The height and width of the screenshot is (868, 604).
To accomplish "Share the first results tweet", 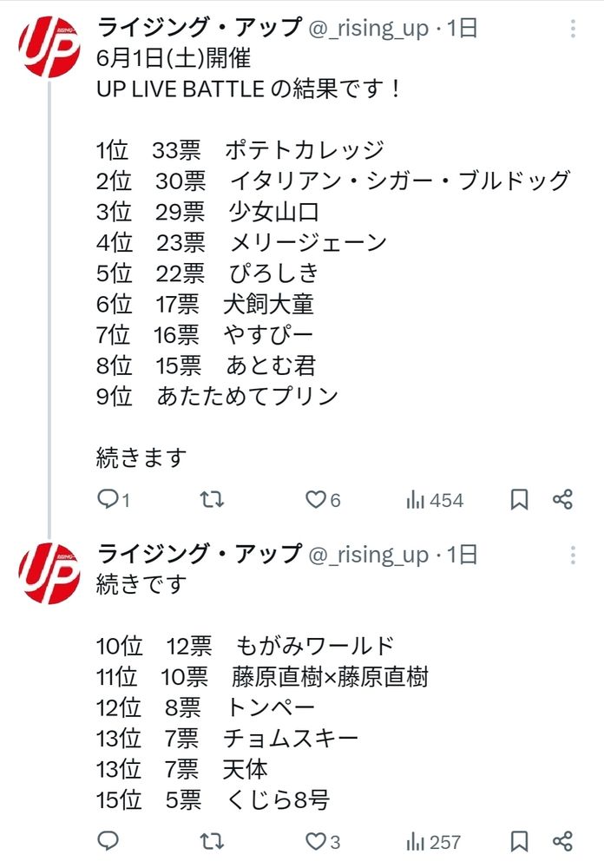I will pyautogui.click(x=562, y=499).
